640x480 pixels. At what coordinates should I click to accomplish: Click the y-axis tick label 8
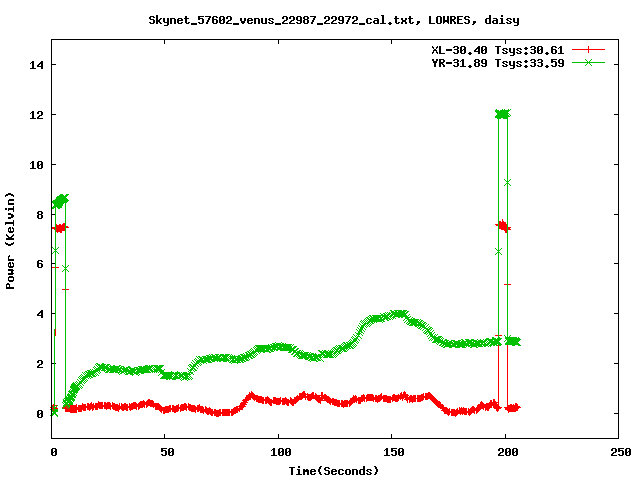click(40, 215)
